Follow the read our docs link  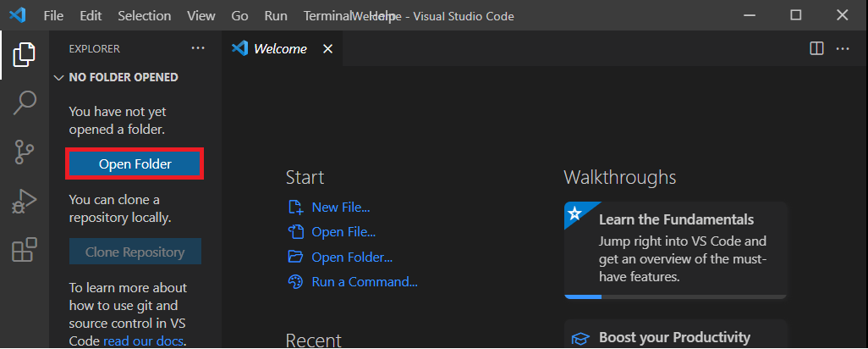[143, 341]
